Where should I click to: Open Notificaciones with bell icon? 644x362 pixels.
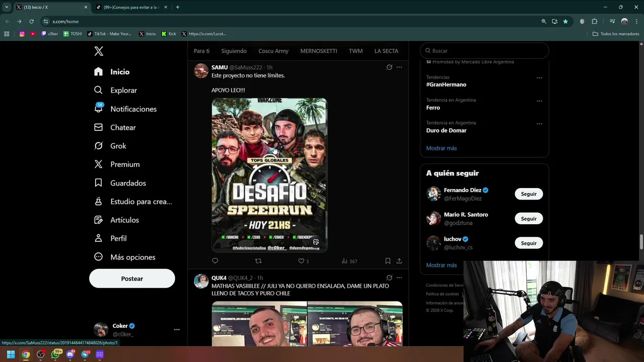click(x=125, y=109)
